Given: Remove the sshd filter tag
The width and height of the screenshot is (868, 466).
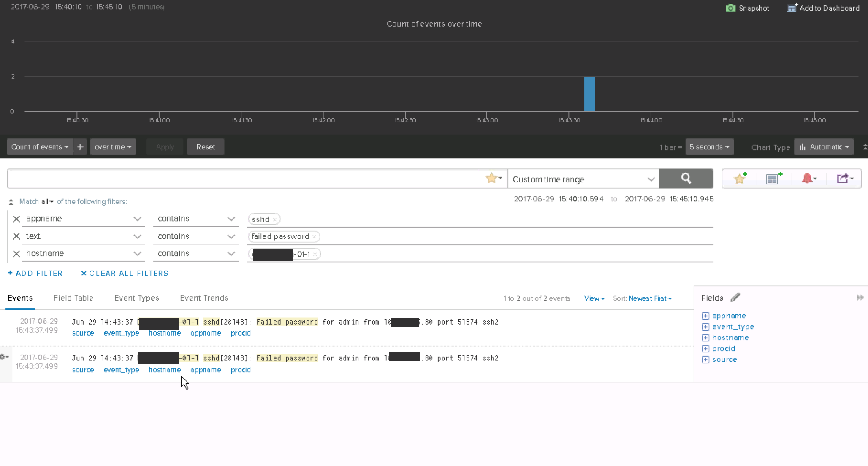Looking at the screenshot, I should (274, 219).
